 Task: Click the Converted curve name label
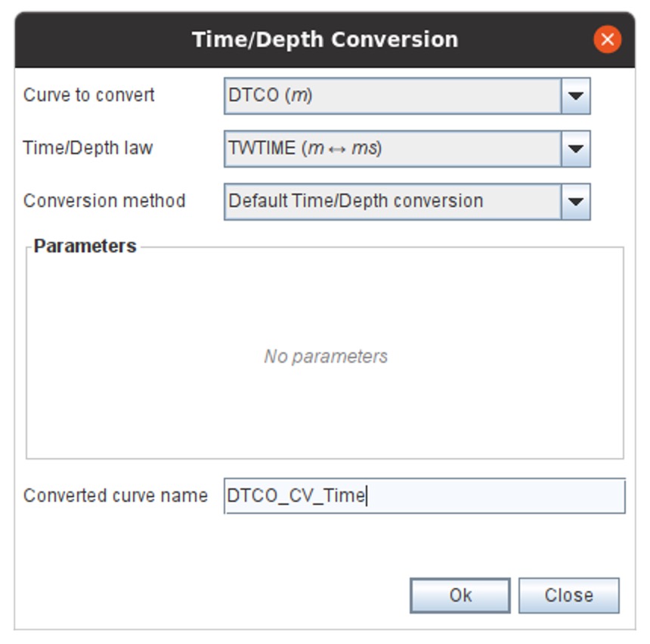[x=115, y=496]
